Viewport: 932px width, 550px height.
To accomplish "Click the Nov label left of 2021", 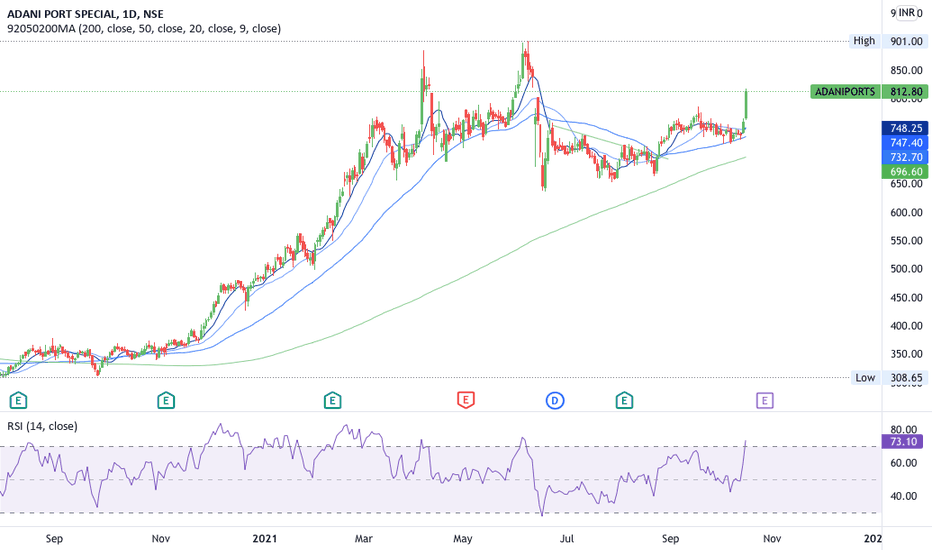I will pos(160,539).
